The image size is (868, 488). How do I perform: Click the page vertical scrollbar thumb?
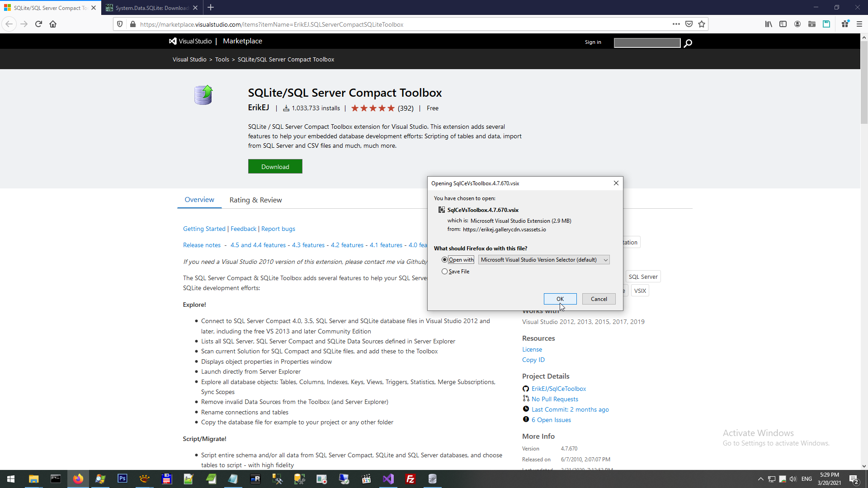(864, 81)
